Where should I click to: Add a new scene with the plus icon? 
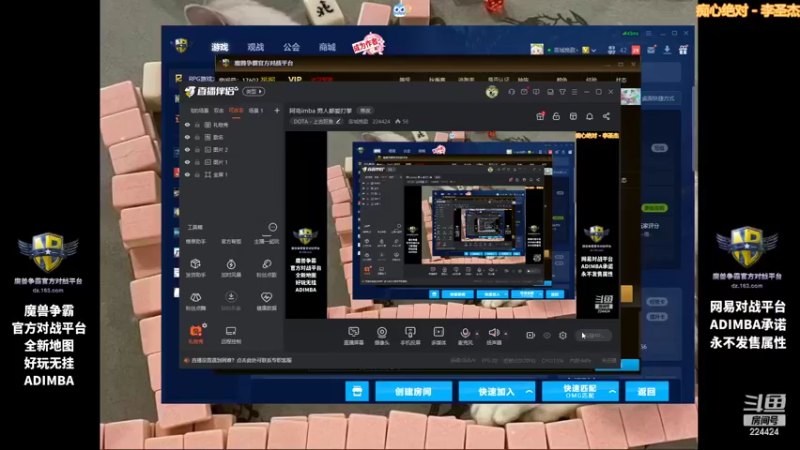277,110
